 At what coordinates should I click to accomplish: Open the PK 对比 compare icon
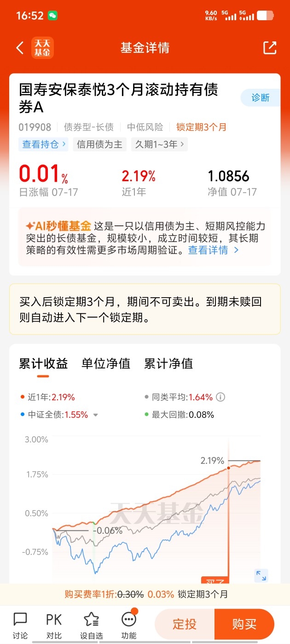point(54,620)
